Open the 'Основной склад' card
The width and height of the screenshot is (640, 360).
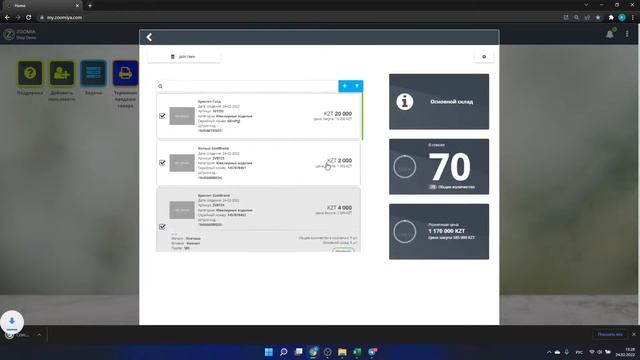click(439, 102)
